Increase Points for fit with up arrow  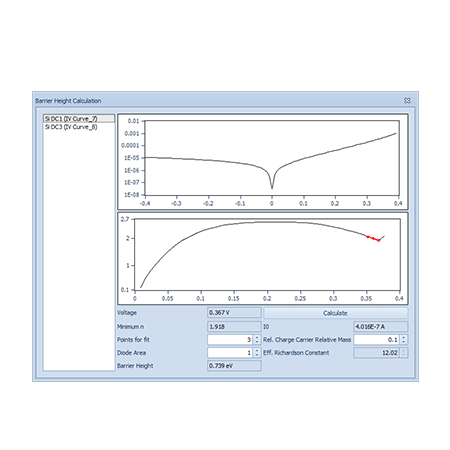257,337
